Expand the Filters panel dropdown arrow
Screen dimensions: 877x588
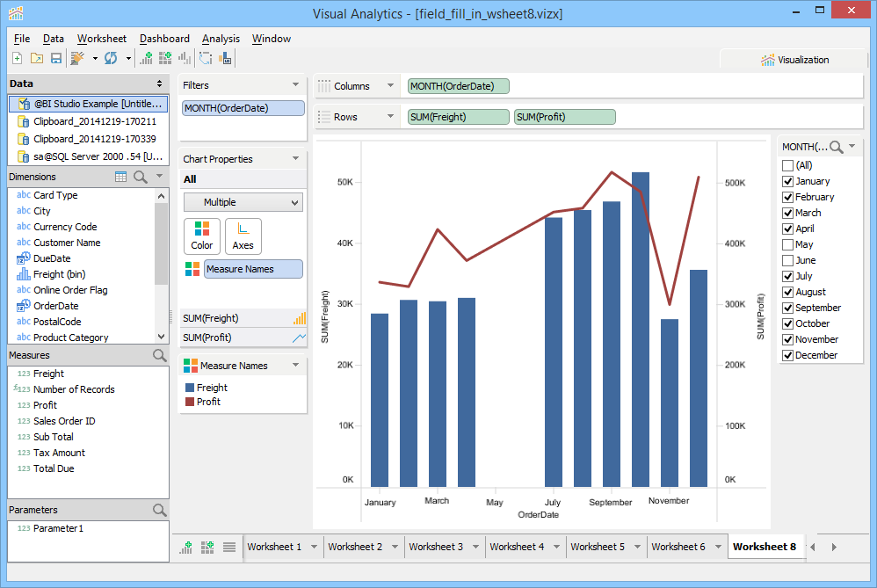click(x=296, y=85)
